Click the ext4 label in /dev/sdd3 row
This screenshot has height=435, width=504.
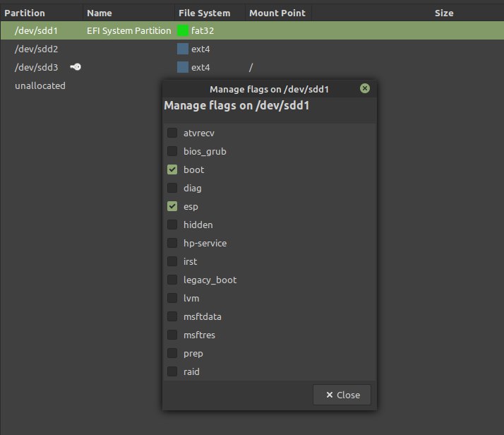point(200,67)
